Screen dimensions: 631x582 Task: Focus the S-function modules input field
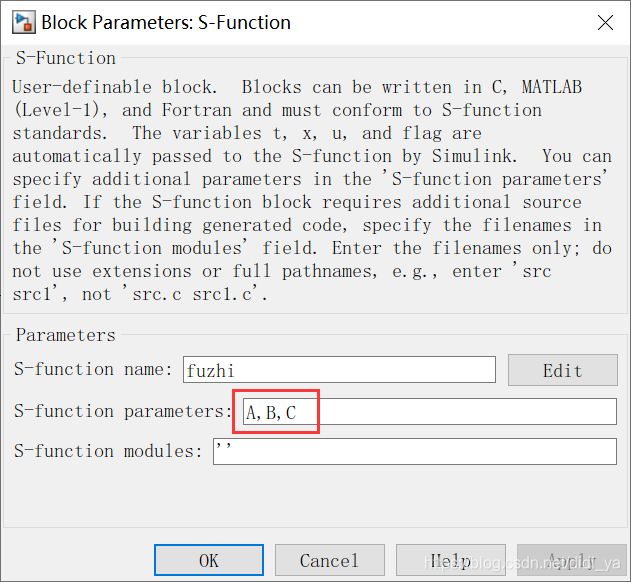click(x=414, y=451)
